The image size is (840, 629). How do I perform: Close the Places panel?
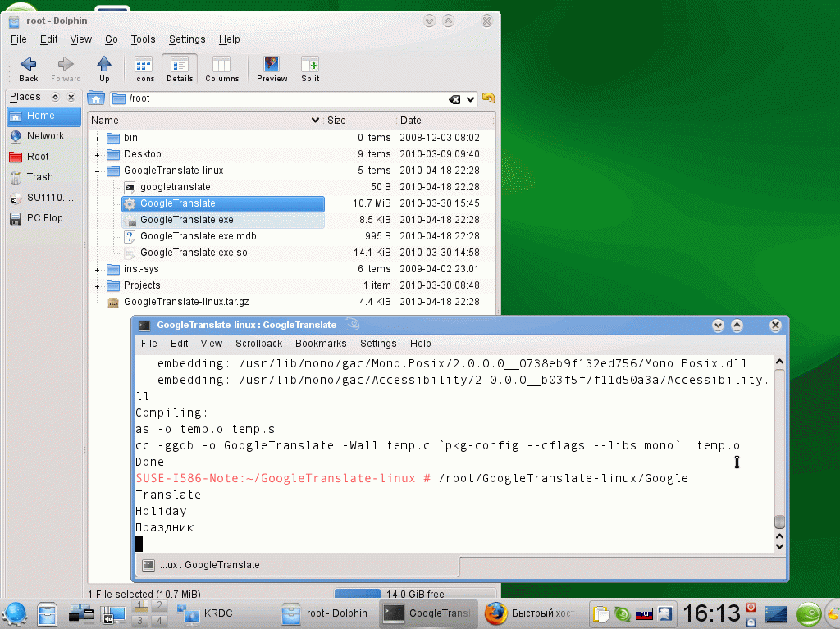[71, 97]
